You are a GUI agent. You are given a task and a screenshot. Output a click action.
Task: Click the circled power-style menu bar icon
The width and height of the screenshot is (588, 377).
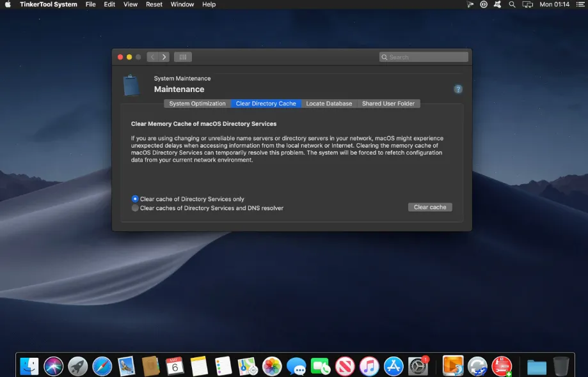(484, 4)
